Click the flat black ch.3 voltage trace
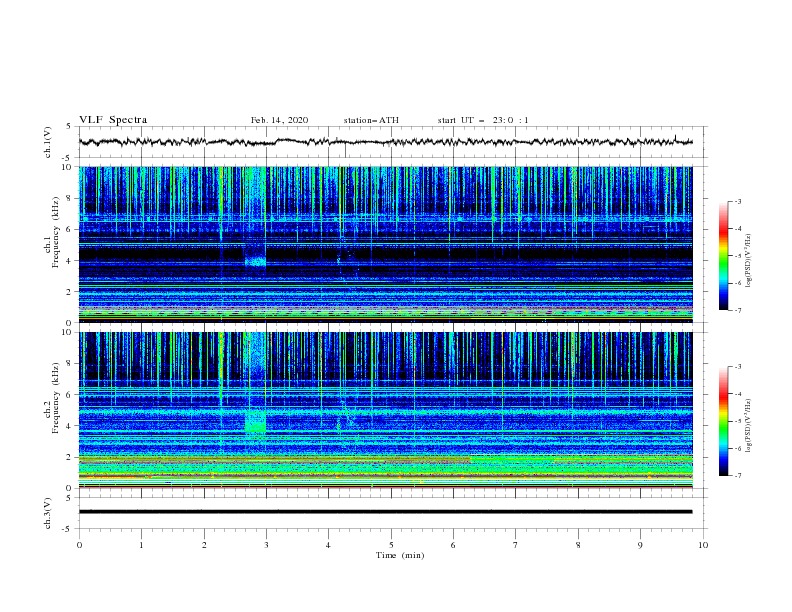 [x=385, y=512]
